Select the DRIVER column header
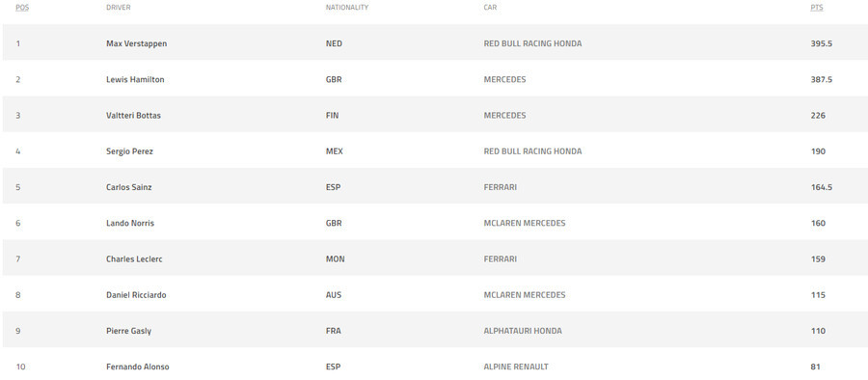The width and height of the screenshot is (868, 380). 119,8
